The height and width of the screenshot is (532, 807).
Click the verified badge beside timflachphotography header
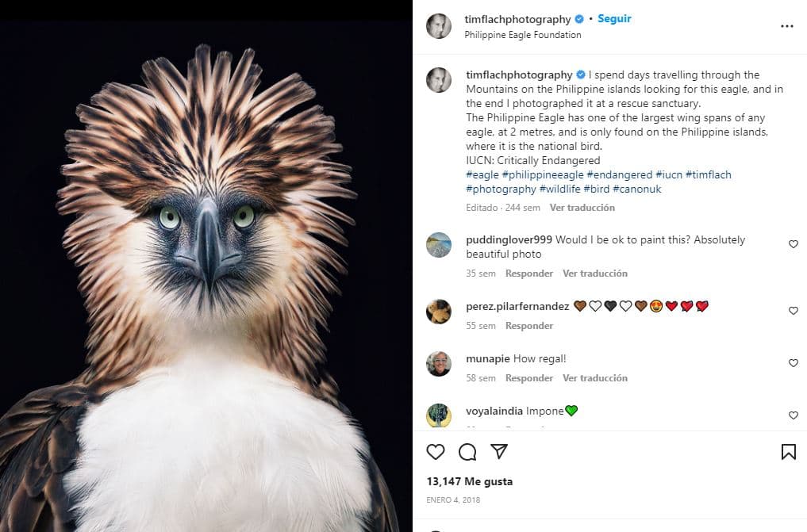point(578,17)
